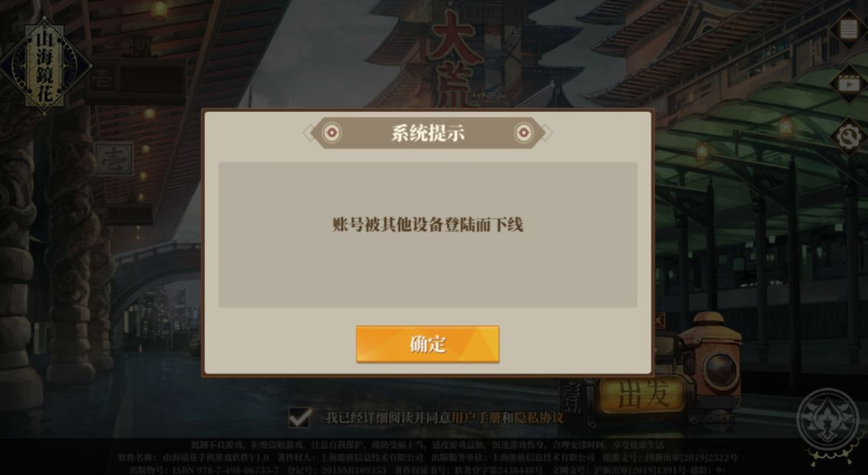Click left round ornament in dialog header
Screen dimensions: 868x475
pos(332,133)
